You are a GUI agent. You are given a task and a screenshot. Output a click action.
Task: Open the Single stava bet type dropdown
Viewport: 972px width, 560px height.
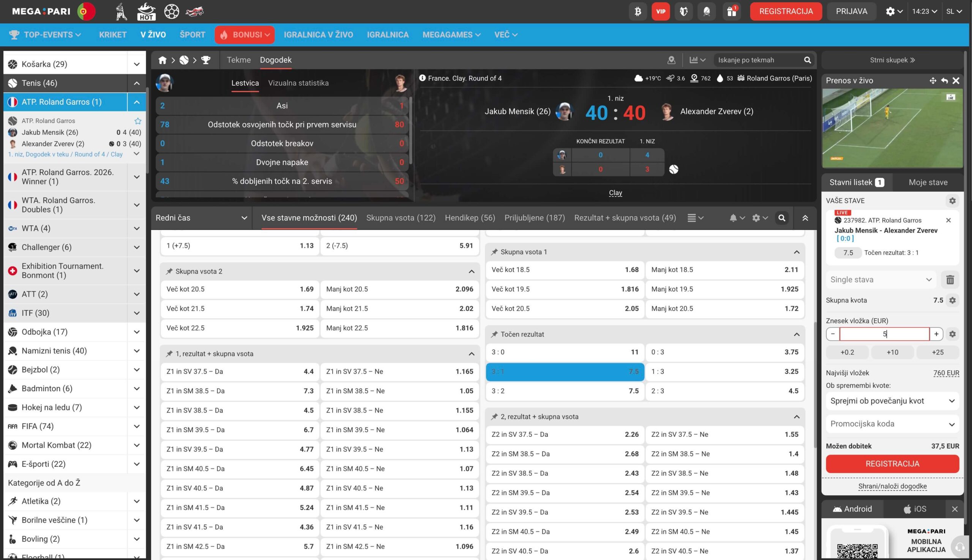pos(881,280)
